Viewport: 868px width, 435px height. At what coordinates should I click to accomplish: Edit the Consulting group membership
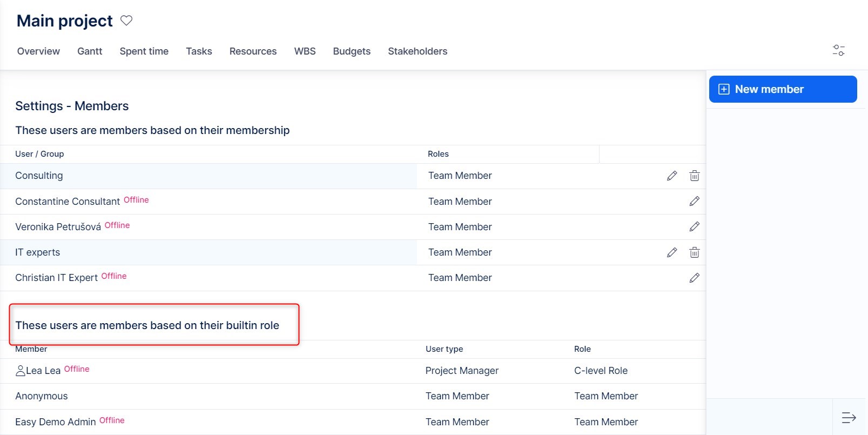click(672, 176)
